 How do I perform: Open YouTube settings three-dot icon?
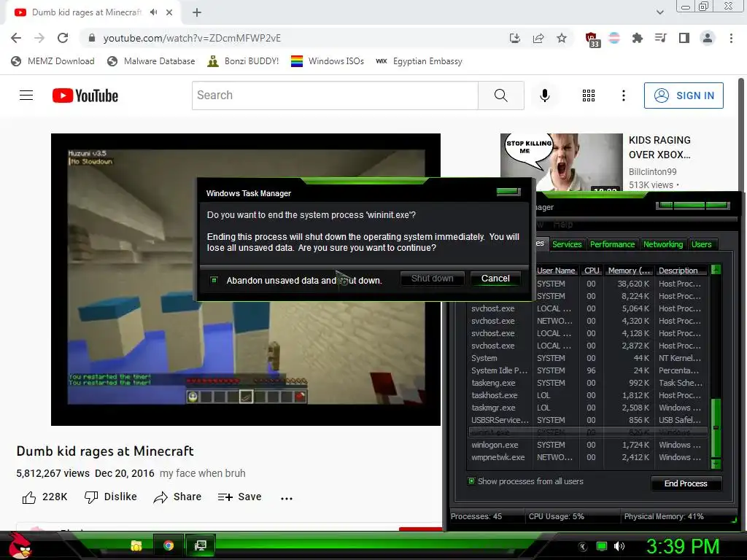[x=623, y=96]
